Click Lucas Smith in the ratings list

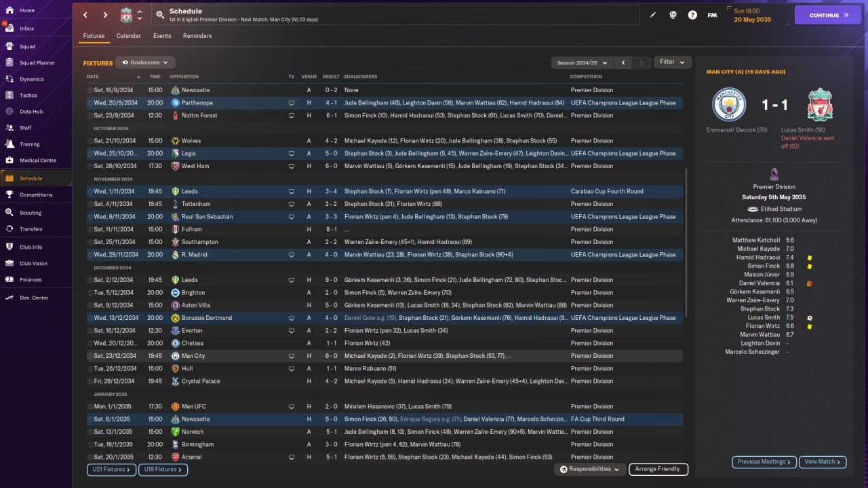(x=764, y=317)
